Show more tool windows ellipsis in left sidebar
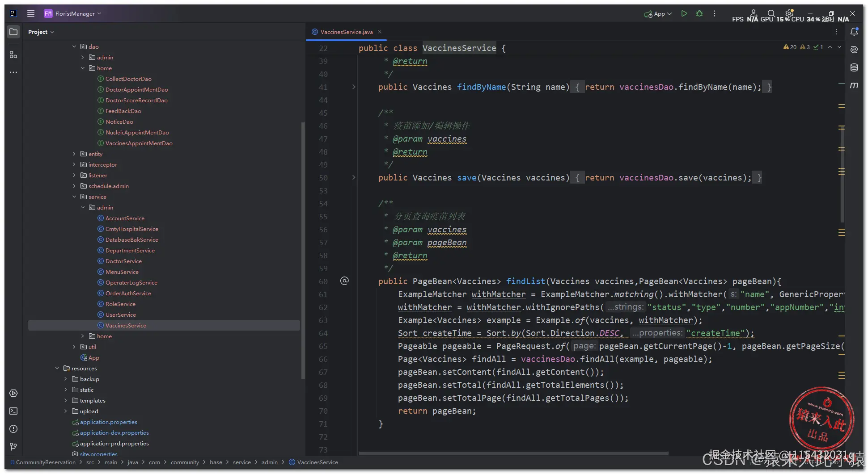Image resolution: width=868 pixels, height=474 pixels. [13, 72]
